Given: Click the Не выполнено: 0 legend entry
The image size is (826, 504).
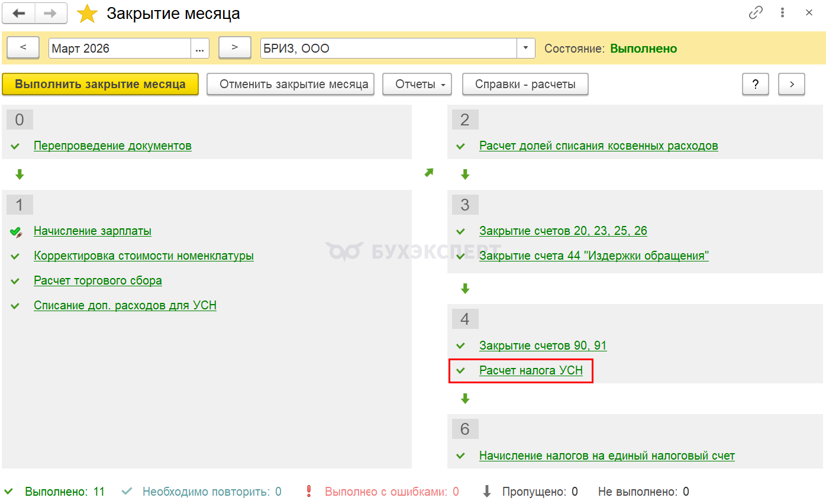Looking at the screenshot, I should [644, 492].
